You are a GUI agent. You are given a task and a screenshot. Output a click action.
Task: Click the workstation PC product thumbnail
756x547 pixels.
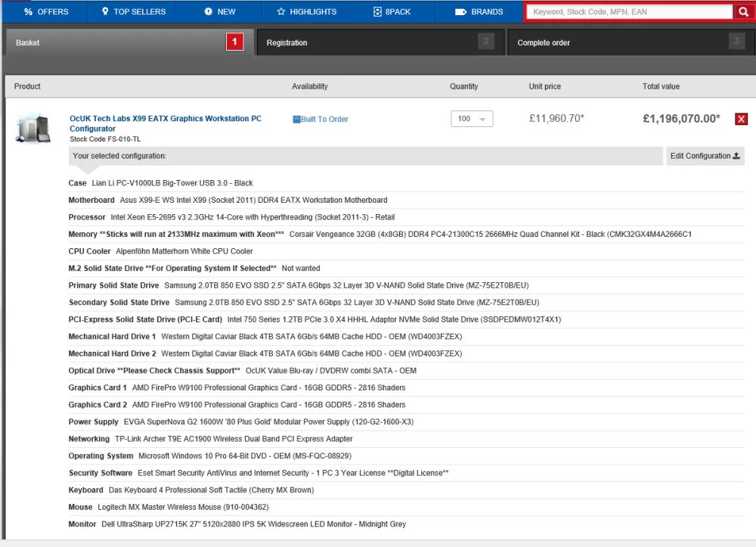coord(33,129)
